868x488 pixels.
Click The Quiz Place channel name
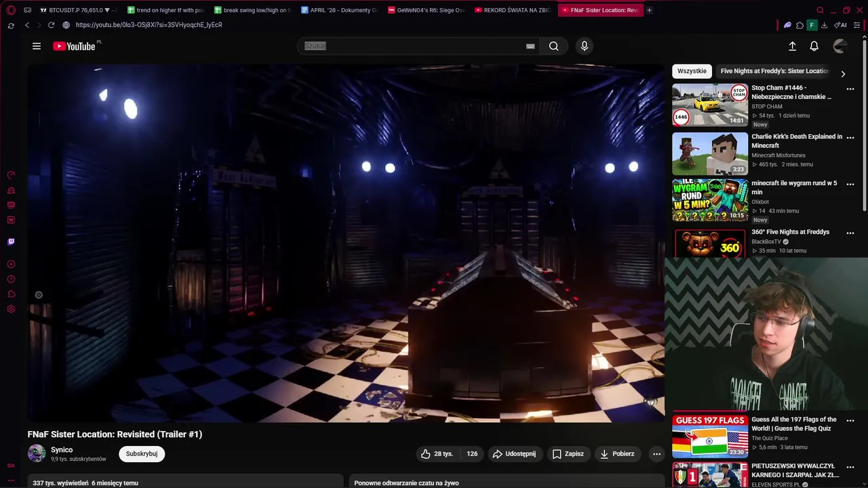point(770,439)
